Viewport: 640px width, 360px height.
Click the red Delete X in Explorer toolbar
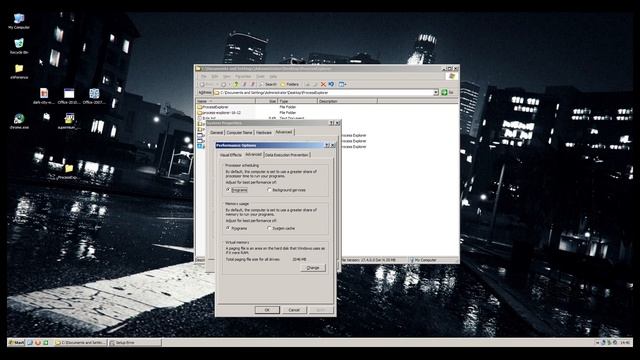323,84
